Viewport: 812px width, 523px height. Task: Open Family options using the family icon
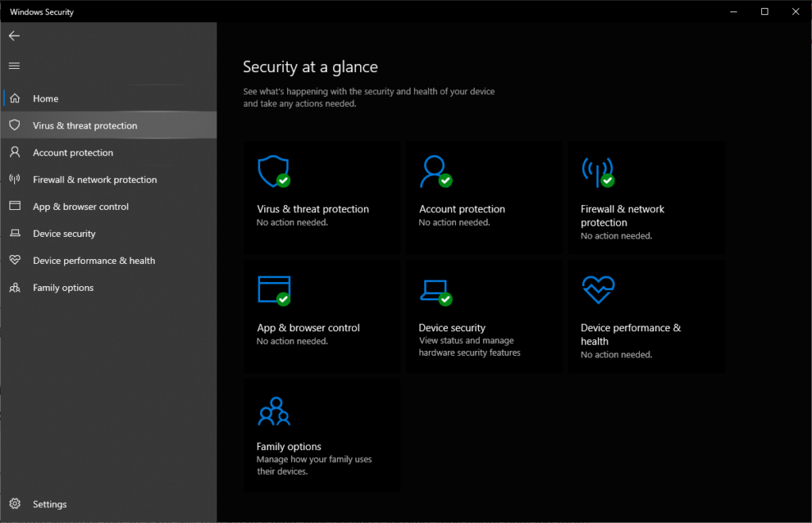274,409
